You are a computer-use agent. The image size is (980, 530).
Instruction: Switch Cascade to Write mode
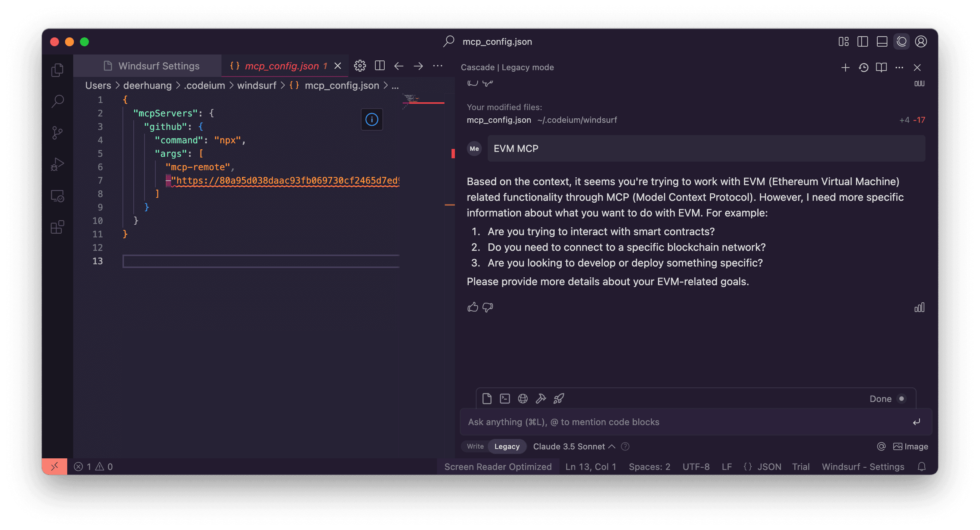pyautogui.click(x=475, y=446)
